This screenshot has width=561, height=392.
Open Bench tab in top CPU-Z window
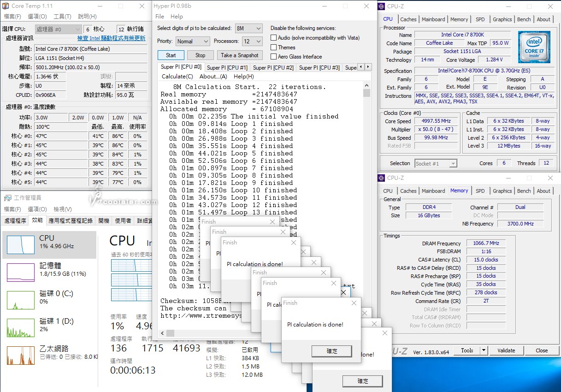524,19
